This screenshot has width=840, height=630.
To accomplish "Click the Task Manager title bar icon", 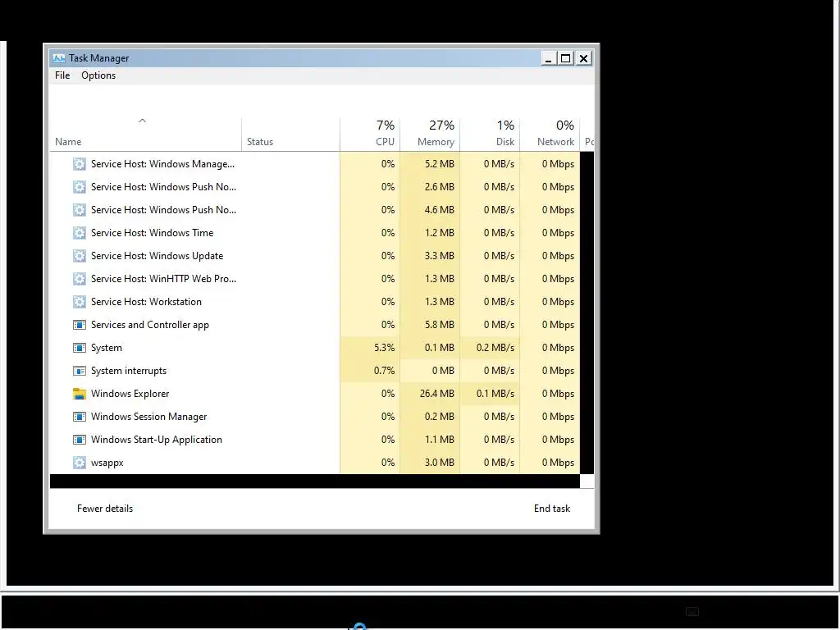I will (59, 58).
